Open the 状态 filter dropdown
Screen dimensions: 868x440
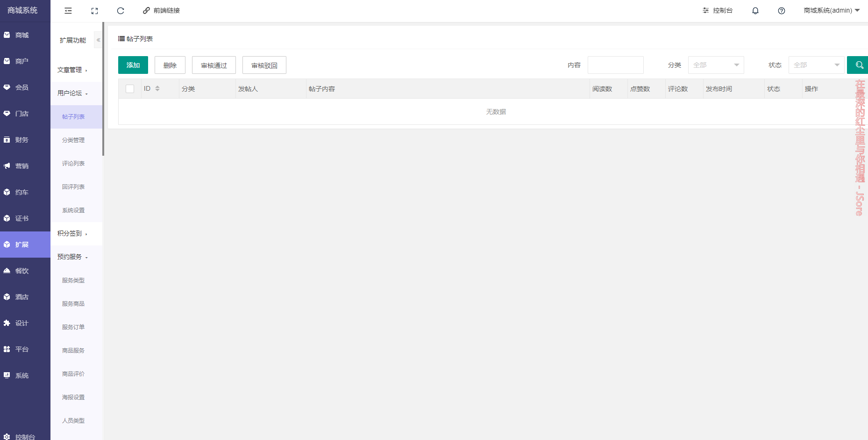816,65
